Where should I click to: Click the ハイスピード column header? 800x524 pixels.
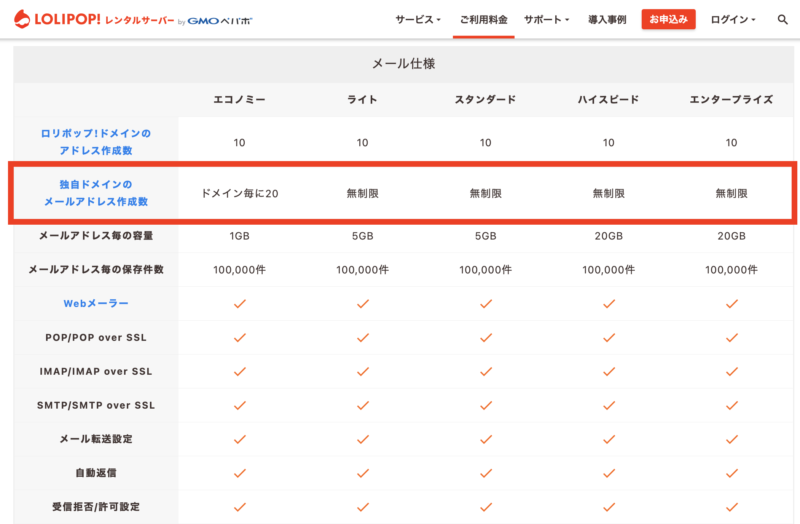(608, 99)
